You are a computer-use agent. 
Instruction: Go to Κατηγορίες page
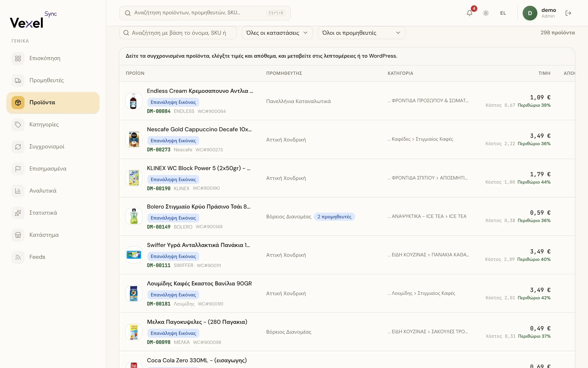53,125
